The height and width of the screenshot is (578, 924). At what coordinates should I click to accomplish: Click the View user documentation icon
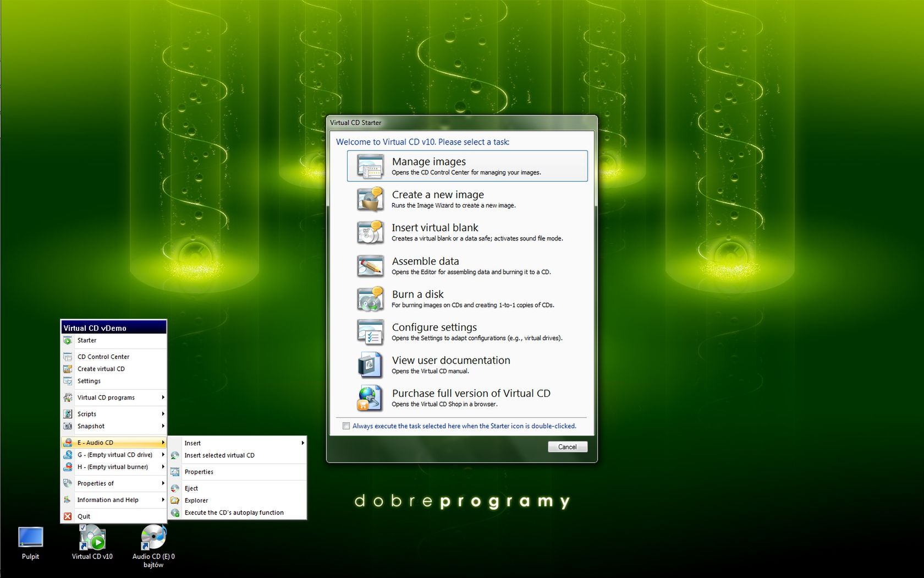pos(370,365)
